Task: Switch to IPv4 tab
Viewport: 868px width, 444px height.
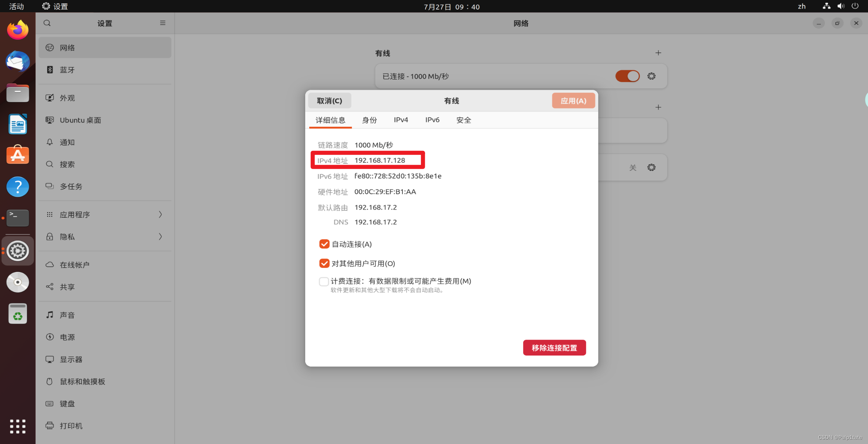Action: [401, 120]
